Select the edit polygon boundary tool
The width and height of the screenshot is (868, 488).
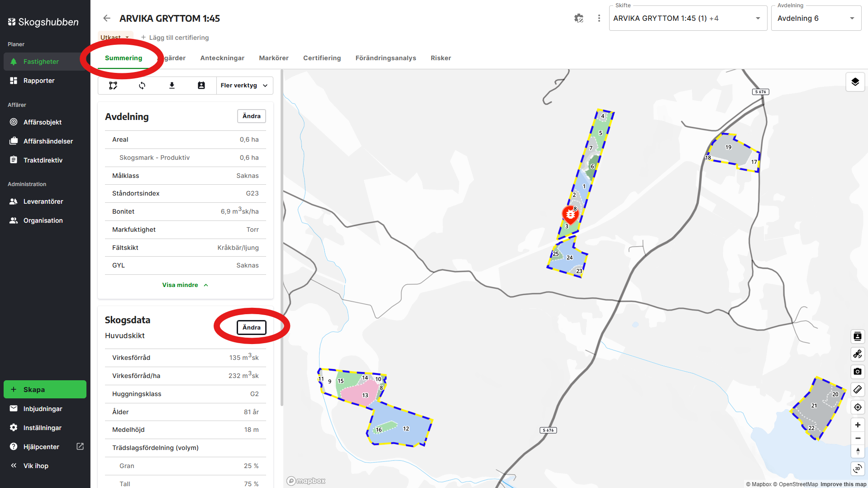[x=113, y=86]
